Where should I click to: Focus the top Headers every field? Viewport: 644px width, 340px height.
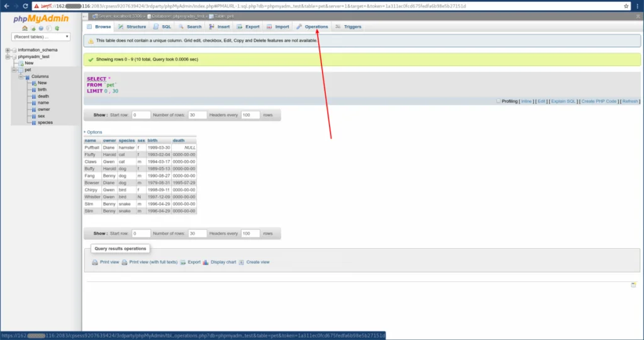pyautogui.click(x=250, y=115)
